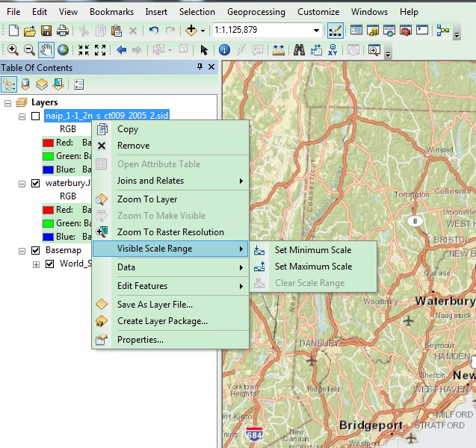The width and height of the screenshot is (476, 448).
Task: Open the ArcToolbox red toolbox icon
Action: 405,31
